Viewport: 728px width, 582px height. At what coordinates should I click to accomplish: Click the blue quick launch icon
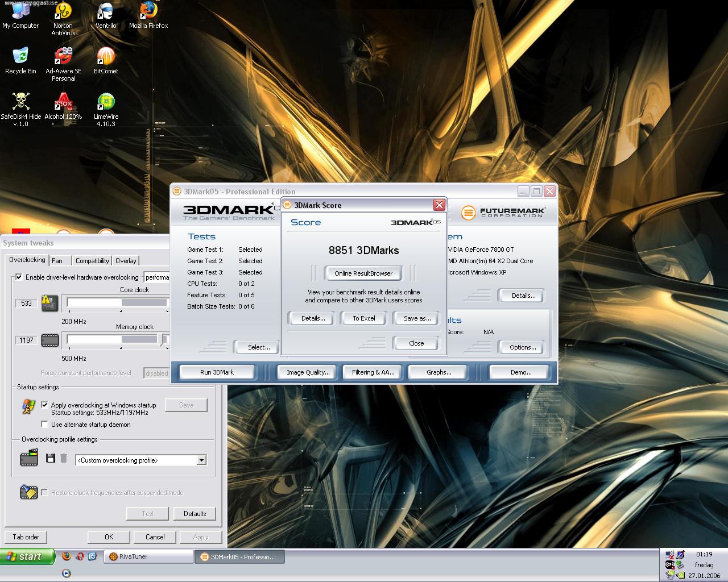[x=92, y=556]
